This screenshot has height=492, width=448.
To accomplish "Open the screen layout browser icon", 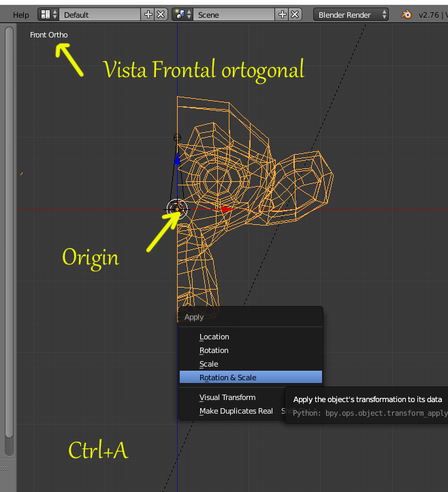I will point(48,14).
